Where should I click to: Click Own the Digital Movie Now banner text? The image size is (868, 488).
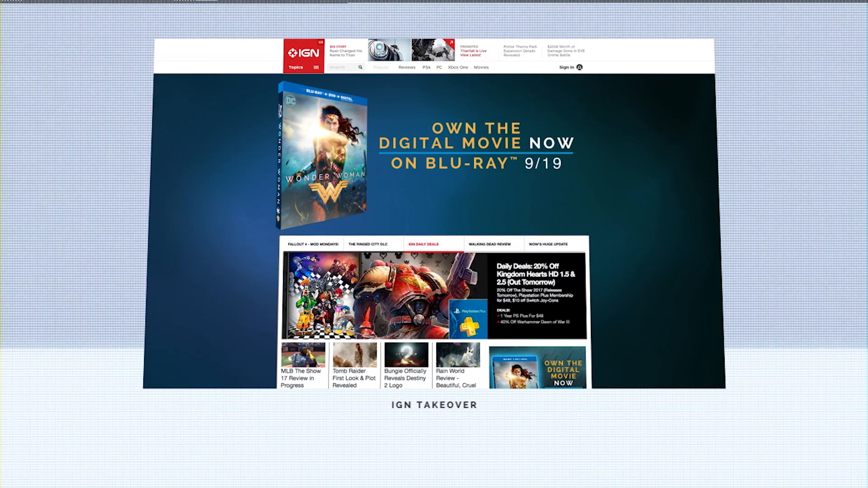(x=476, y=136)
